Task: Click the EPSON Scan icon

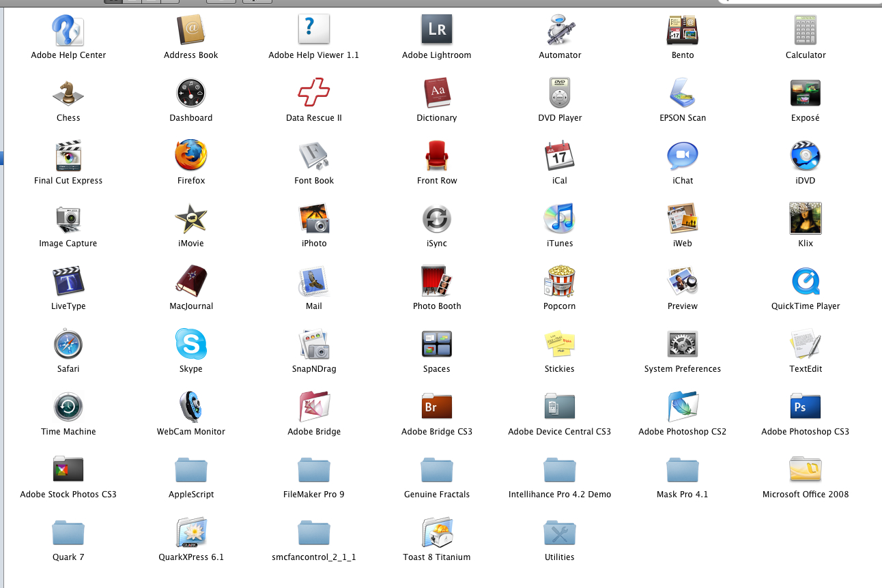Action: [x=683, y=93]
